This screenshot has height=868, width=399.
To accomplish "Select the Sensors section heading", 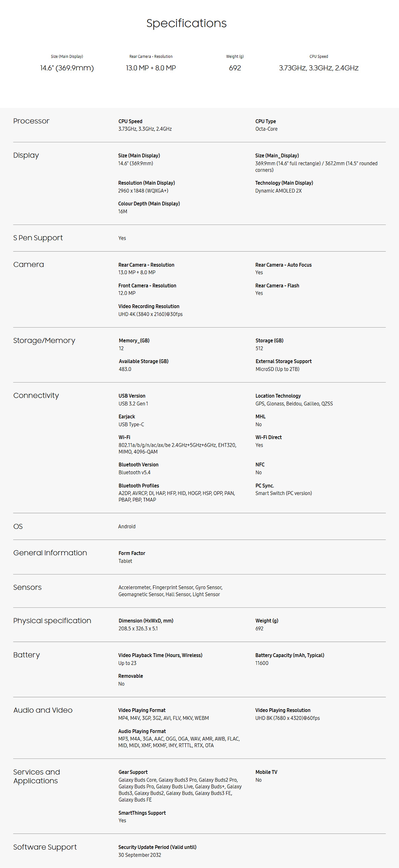I will (x=27, y=587).
